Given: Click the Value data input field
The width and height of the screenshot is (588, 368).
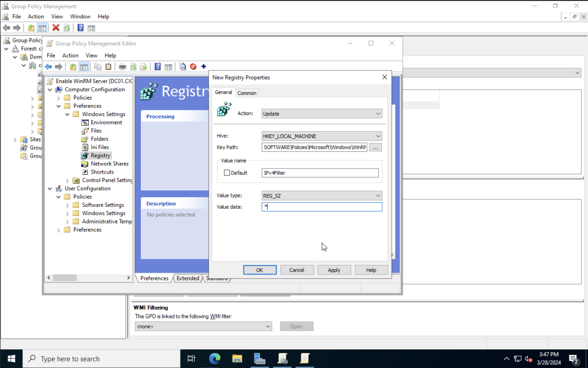Looking at the screenshot, I should coord(322,207).
